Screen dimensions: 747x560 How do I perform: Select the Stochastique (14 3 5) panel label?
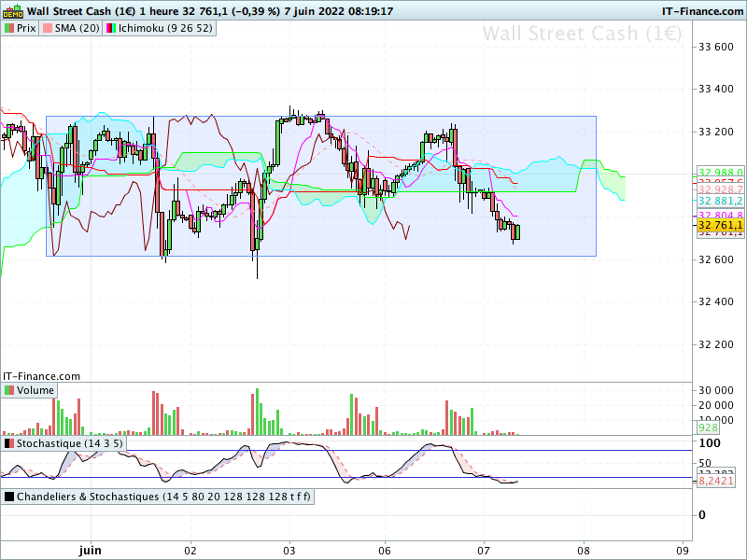(x=69, y=443)
